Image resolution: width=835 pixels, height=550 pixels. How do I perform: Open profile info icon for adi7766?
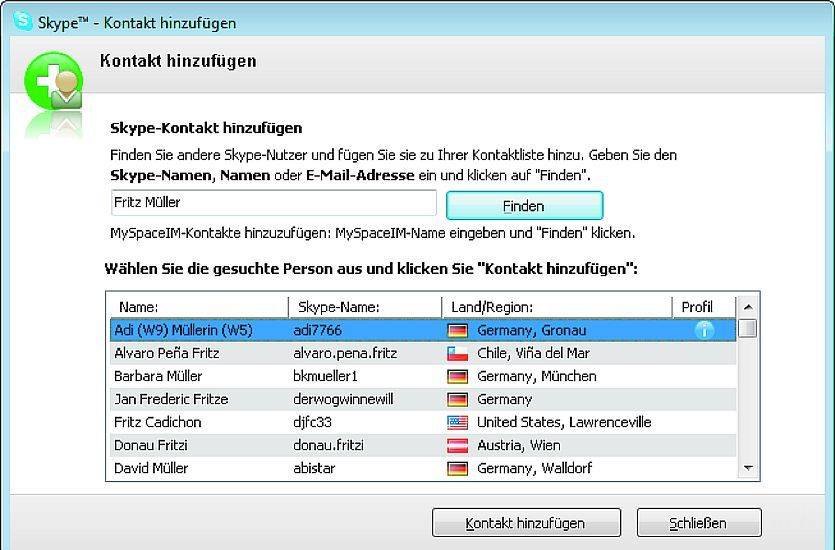704,330
